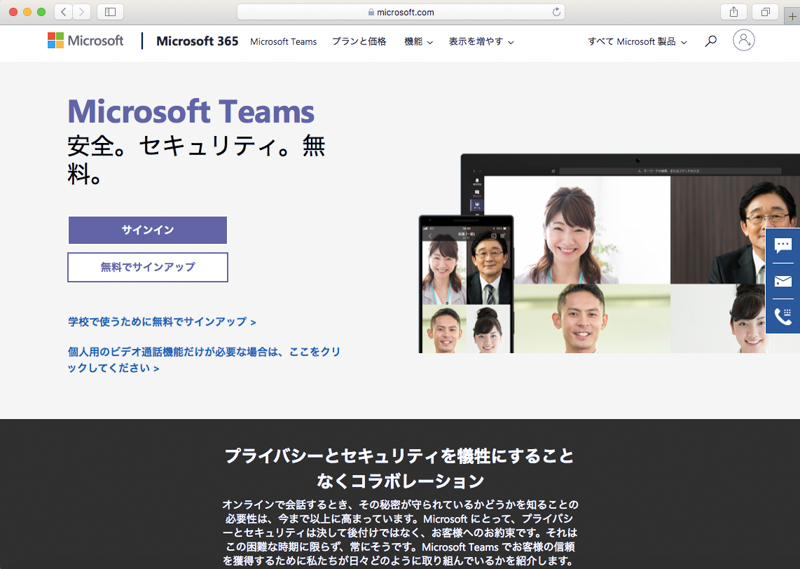Image resolution: width=800 pixels, height=569 pixels.
Task: Toggle the Safari sidebar button
Action: tap(110, 12)
